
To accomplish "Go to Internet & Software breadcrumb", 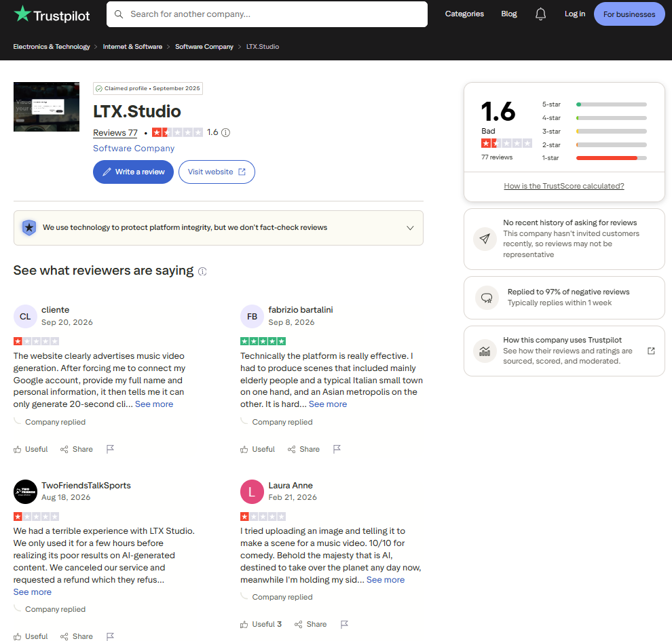I will pos(132,47).
